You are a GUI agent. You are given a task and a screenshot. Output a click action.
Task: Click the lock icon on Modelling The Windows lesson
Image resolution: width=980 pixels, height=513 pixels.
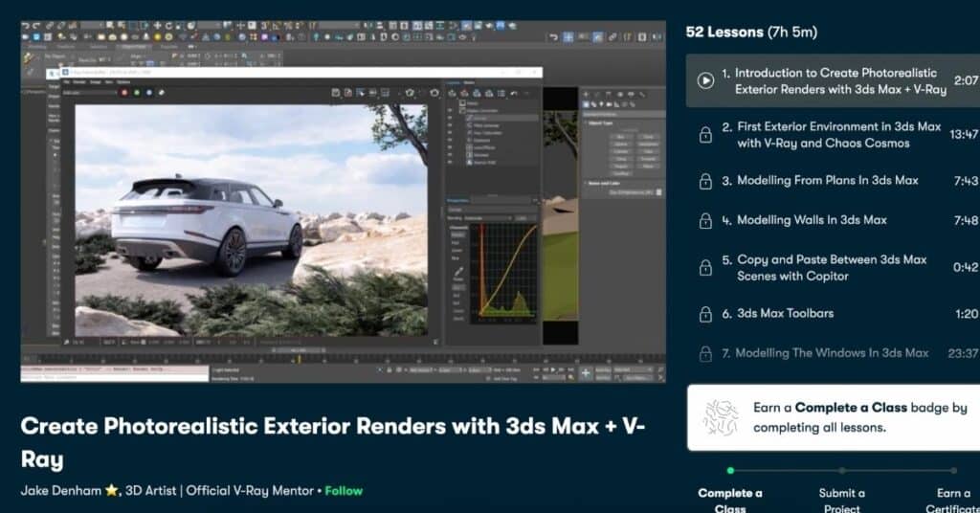click(705, 354)
